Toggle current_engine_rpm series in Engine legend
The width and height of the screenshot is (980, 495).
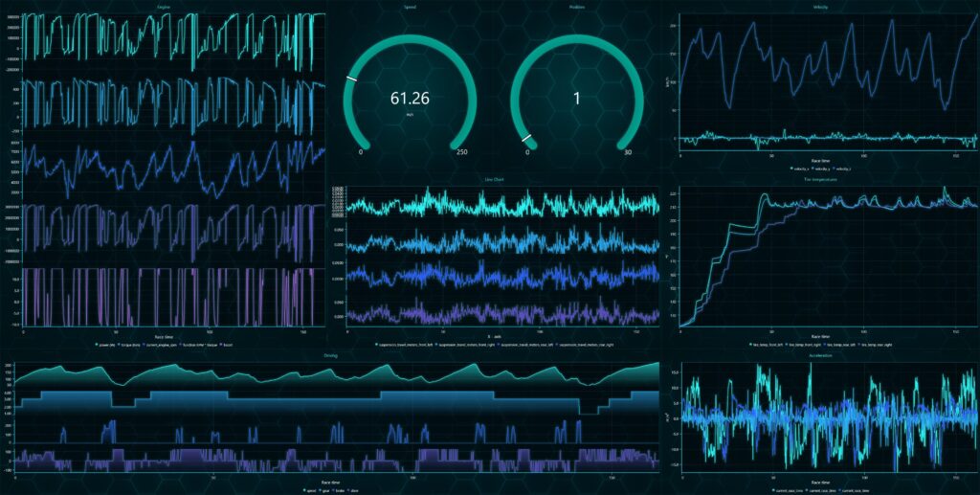(160, 345)
